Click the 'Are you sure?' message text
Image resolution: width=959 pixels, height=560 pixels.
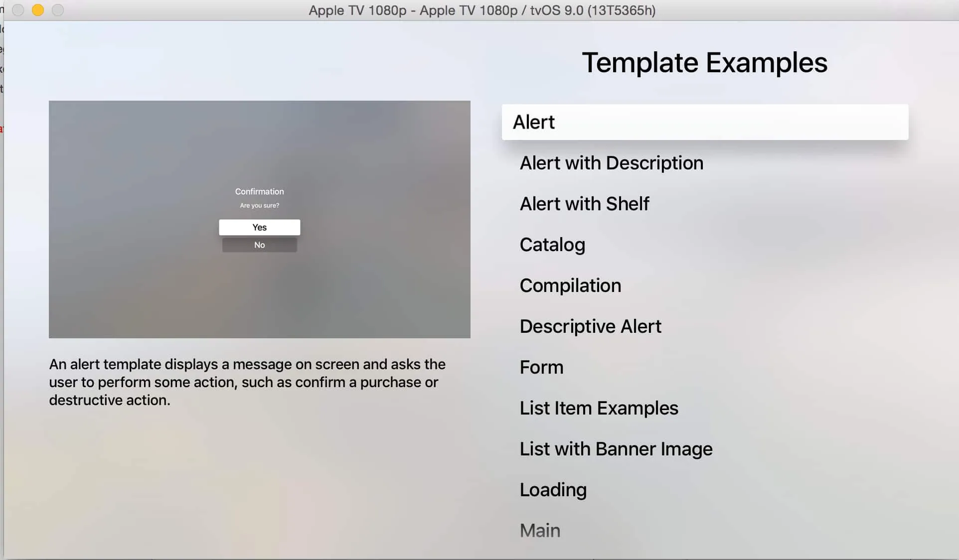click(259, 205)
